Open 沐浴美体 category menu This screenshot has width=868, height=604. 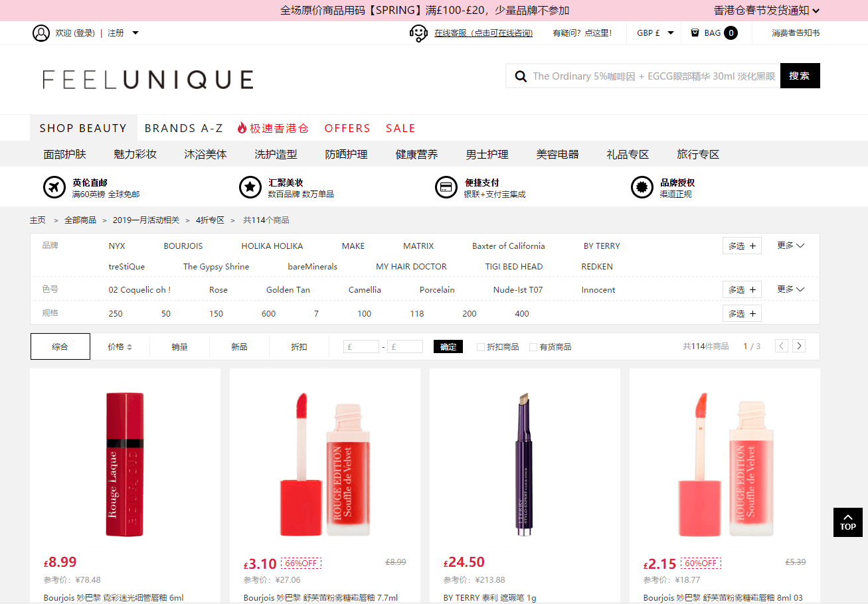pyautogui.click(x=206, y=154)
